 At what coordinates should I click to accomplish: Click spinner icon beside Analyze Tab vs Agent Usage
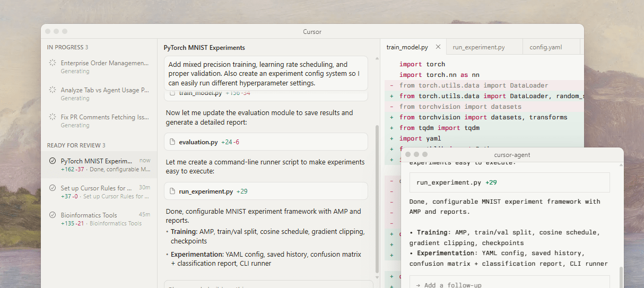(x=53, y=90)
